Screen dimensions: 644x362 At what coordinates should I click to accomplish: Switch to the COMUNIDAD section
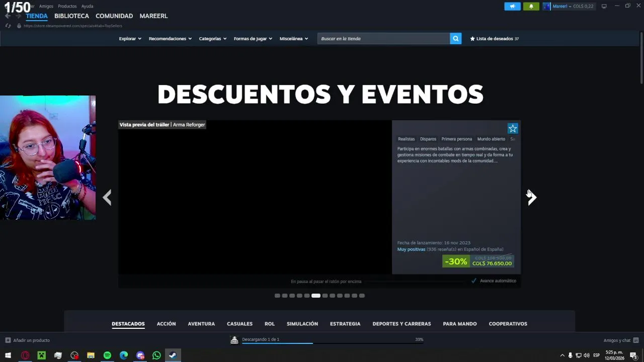point(114,16)
